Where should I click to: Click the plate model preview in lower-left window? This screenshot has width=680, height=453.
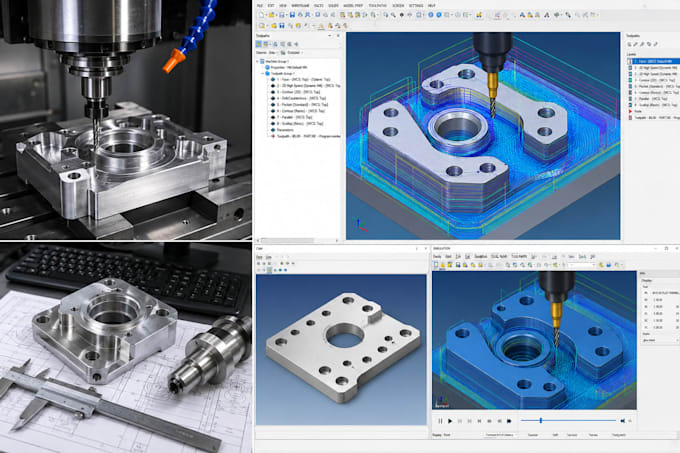pyautogui.click(x=341, y=349)
